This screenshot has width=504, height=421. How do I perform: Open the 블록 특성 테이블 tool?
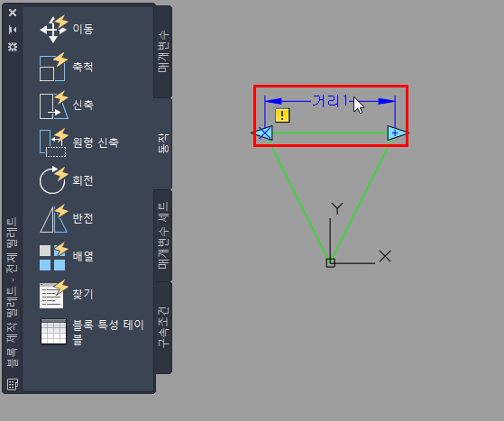(92, 332)
